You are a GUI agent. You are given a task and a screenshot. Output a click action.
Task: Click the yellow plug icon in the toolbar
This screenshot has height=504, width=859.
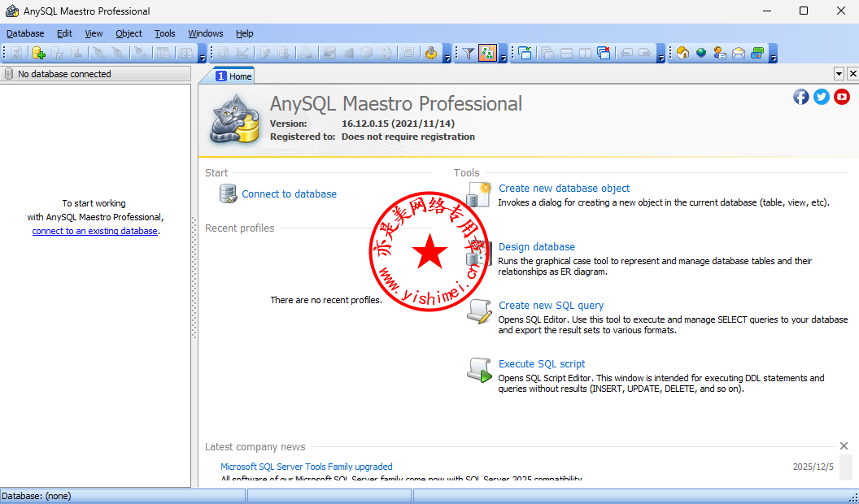(x=431, y=53)
